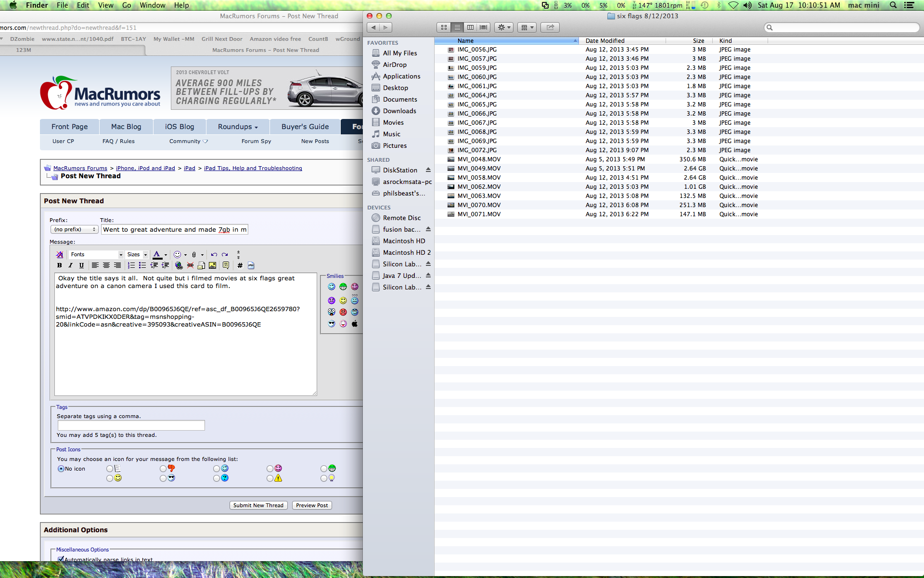Screen dimensions: 924x578
Task: Open Roundups dropdown menu
Action: click(238, 127)
